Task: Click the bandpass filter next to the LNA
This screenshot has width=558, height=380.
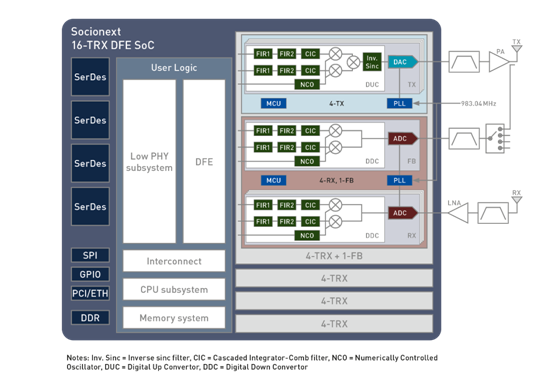Action: coord(493,213)
